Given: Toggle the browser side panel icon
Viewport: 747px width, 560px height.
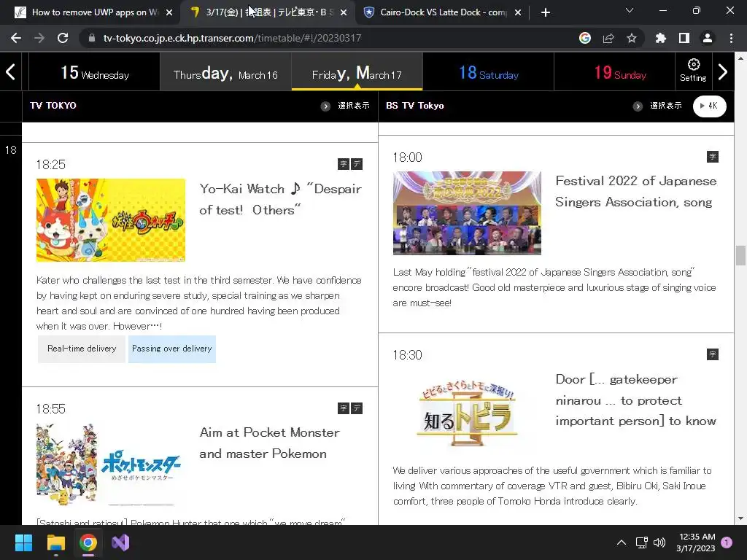Looking at the screenshot, I should tap(684, 38).
